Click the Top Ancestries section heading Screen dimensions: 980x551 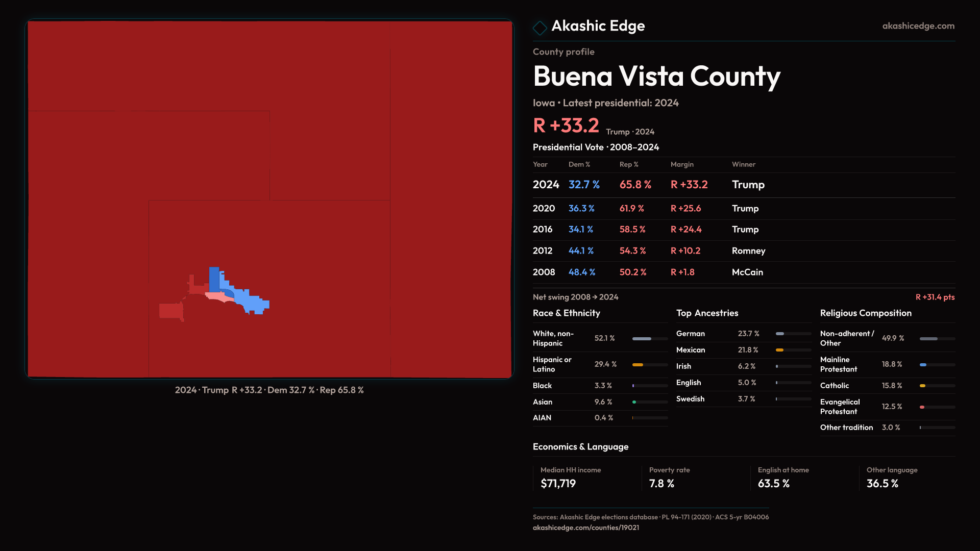click(x=707, y=313)
